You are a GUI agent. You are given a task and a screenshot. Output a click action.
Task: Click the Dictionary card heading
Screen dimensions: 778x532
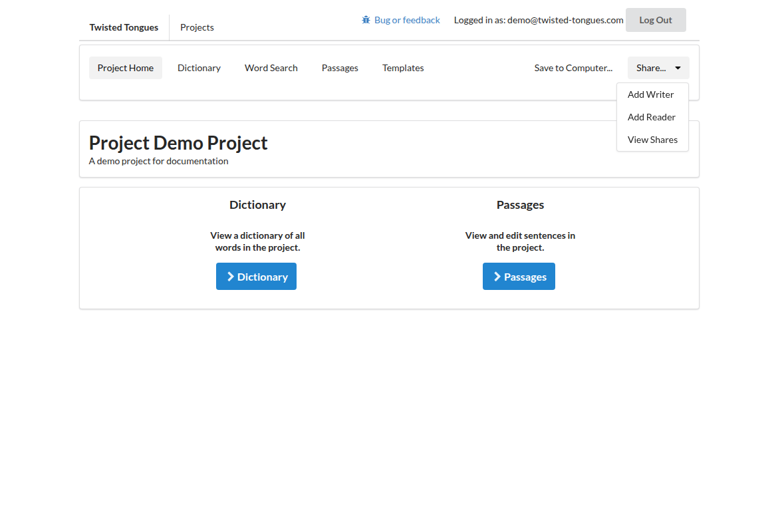pos(257,205)
